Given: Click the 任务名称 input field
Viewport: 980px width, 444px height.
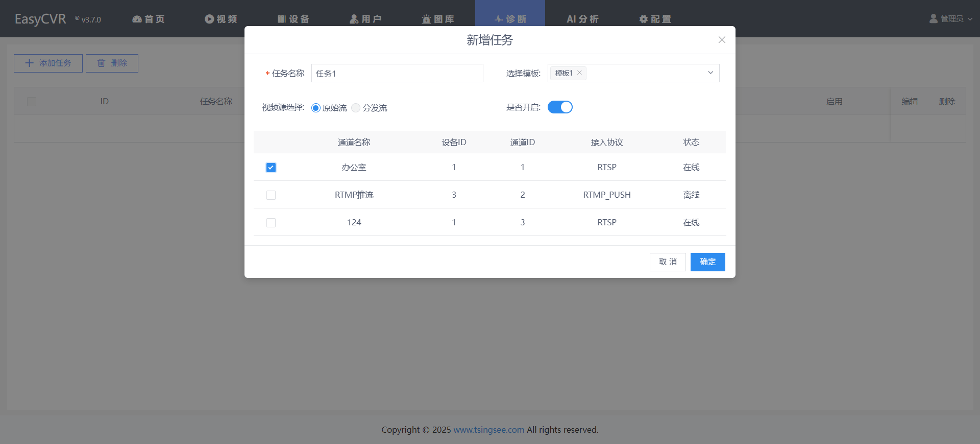Looking at the screenshot, I should 397,73.
